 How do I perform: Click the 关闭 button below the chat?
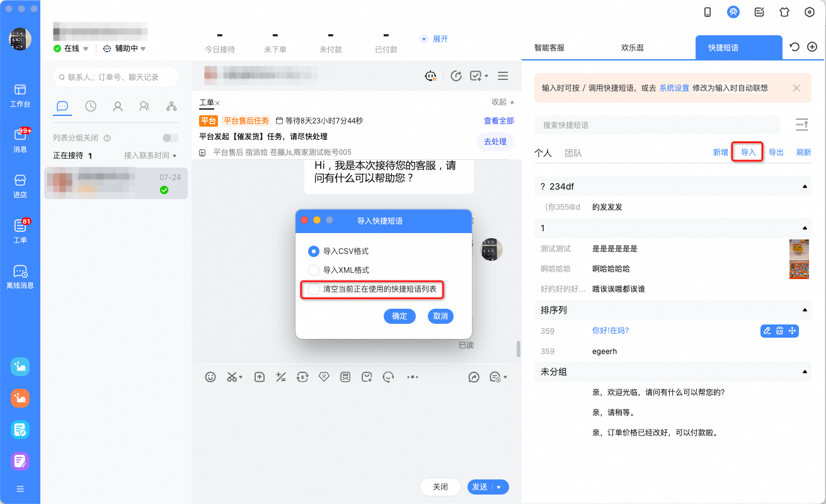click(440, 487)
